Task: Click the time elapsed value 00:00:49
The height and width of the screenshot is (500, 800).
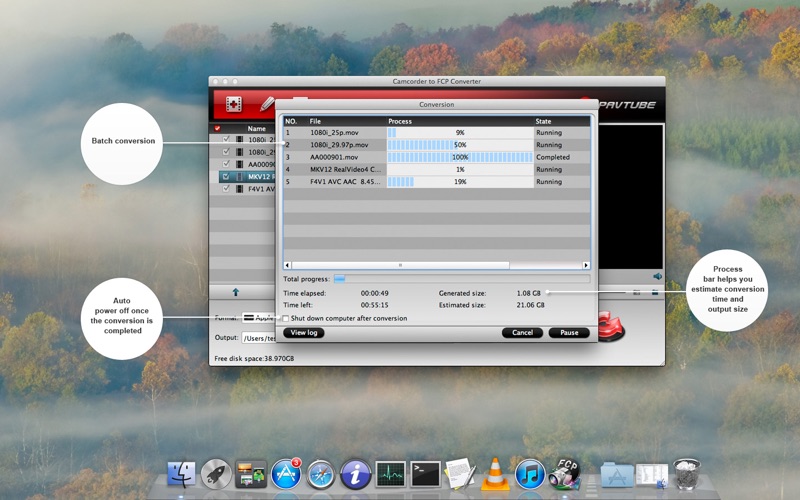Action: tap(374, 293)
